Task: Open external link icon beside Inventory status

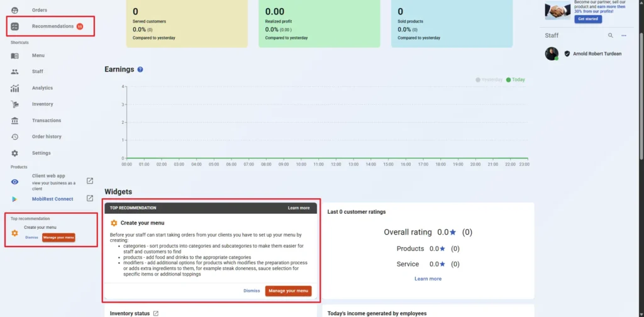Action: [156, 313]
